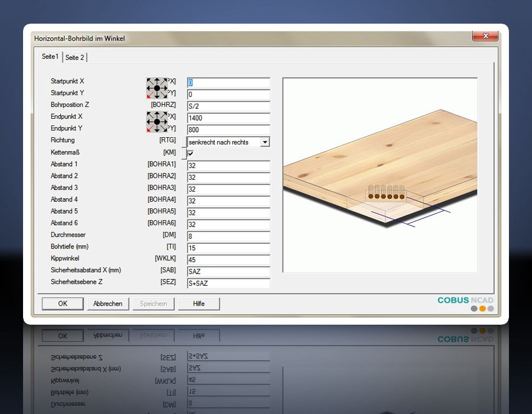
Task: Click the Endpunkt Y field with 800
Action: pyautogui.click(x=228, y=130)
